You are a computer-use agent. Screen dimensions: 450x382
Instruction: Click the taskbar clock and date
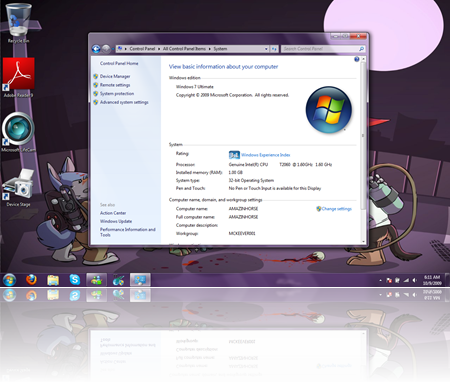tap(432, 280)
